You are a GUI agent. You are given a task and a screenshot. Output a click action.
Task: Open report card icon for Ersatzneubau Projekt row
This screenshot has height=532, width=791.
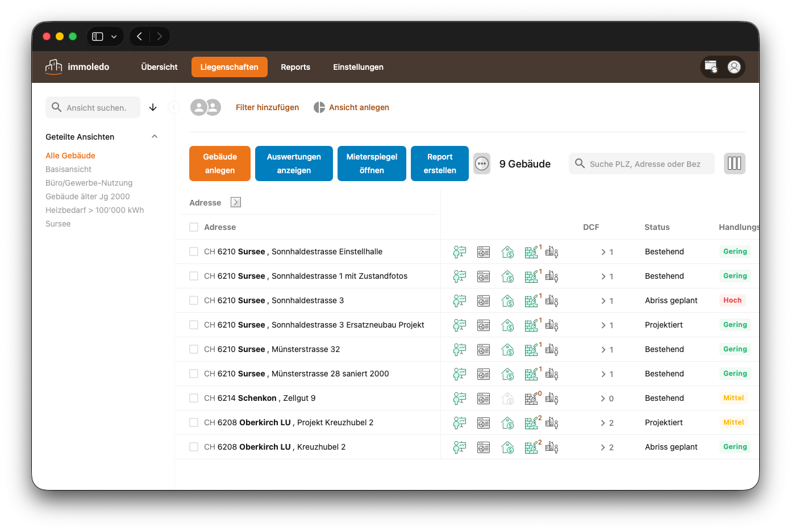tap(484, 325)
